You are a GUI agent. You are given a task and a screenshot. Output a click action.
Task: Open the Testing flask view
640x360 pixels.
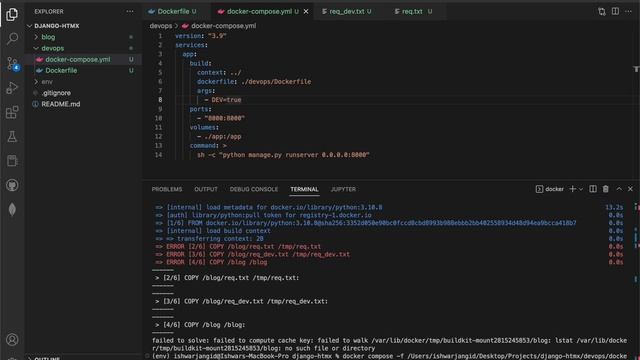[12, 136]
